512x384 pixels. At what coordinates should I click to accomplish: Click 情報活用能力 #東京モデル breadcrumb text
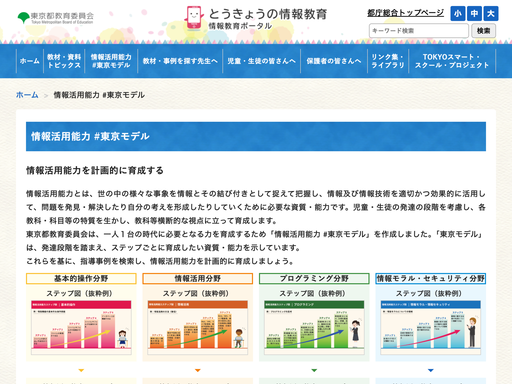[99, 95]
